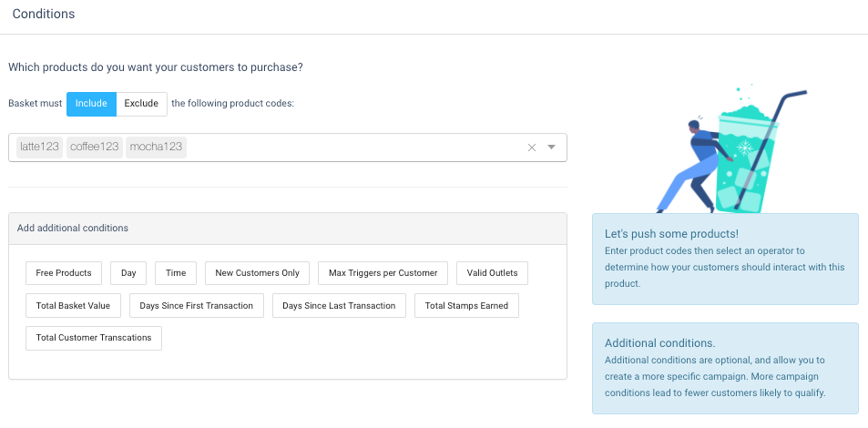Click the latte123 product code tag
The height and width of the screenshot is (428, 868).
(39, 148)
